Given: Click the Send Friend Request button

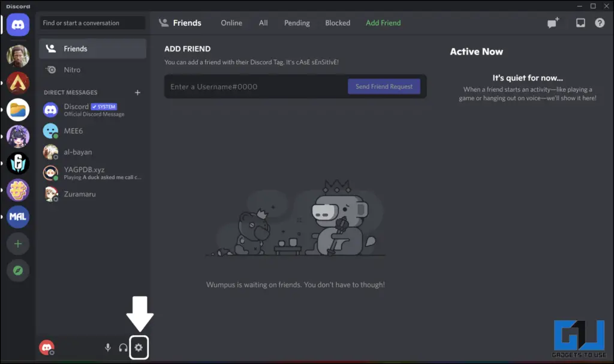Looking at the screenshot, I should click(x=384, y=86).
